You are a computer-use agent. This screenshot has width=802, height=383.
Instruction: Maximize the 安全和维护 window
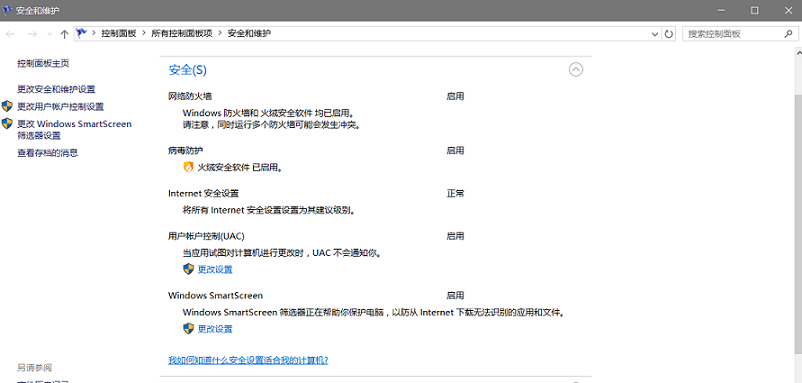click(754, 10)
